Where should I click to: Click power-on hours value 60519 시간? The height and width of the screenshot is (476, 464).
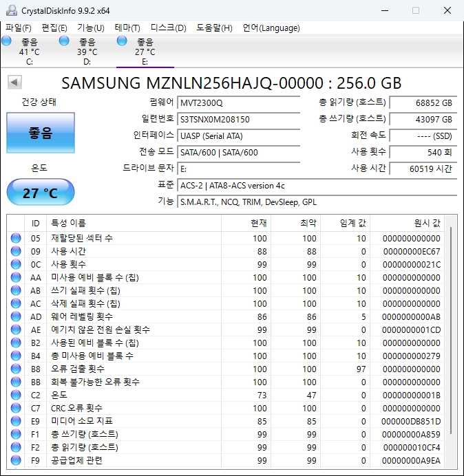click(x=423, y=169)
